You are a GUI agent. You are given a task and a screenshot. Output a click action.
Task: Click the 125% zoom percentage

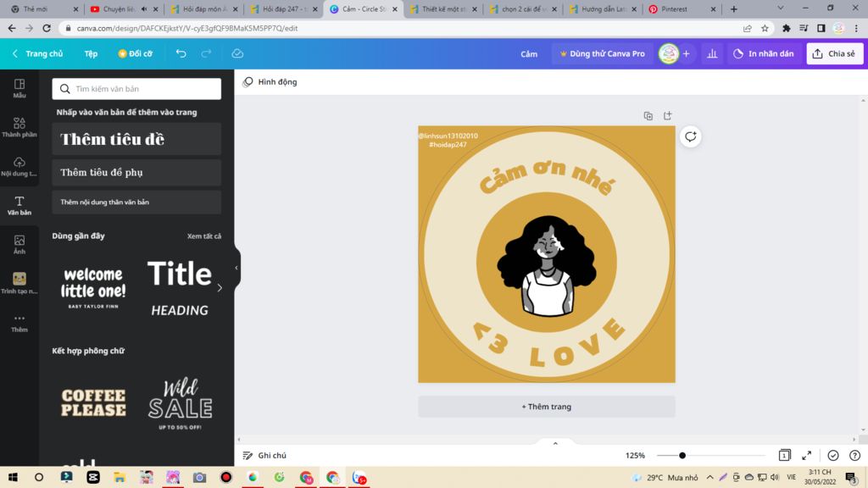[635, 455]
